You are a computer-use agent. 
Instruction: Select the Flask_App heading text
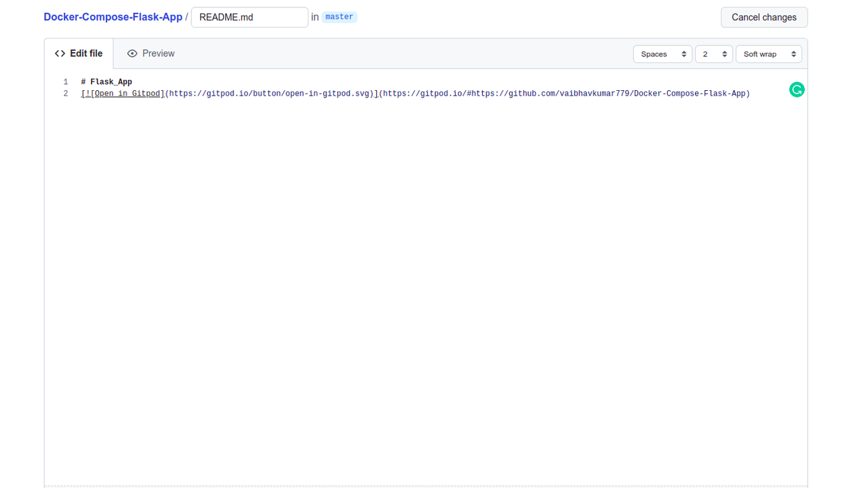click(106, 81)
